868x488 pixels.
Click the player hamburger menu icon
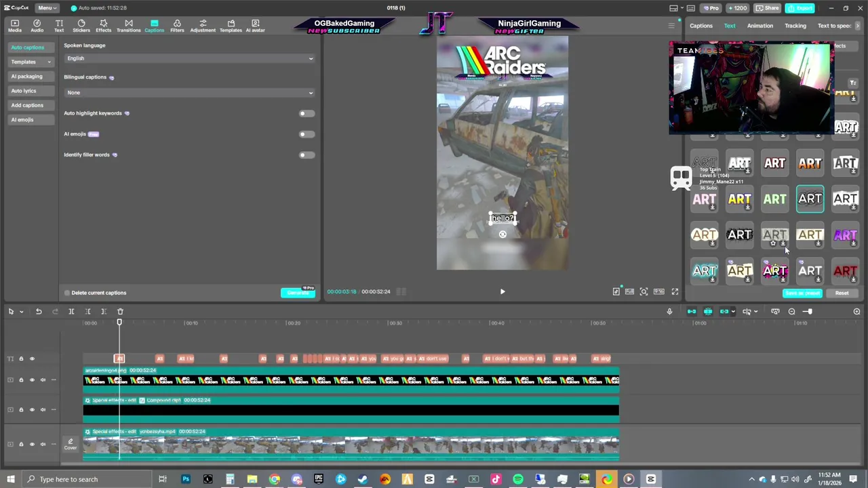point(671,26)
